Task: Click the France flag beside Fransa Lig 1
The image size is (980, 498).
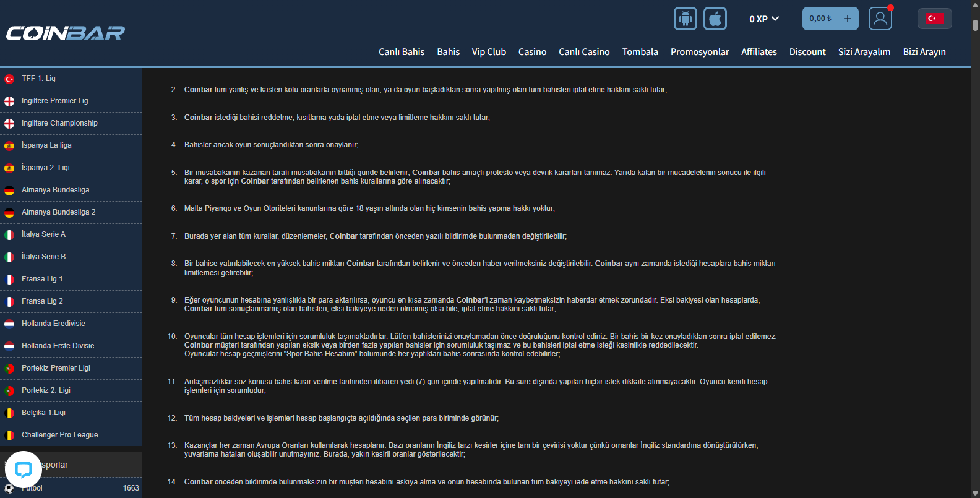Action: (x=9, y=280)
